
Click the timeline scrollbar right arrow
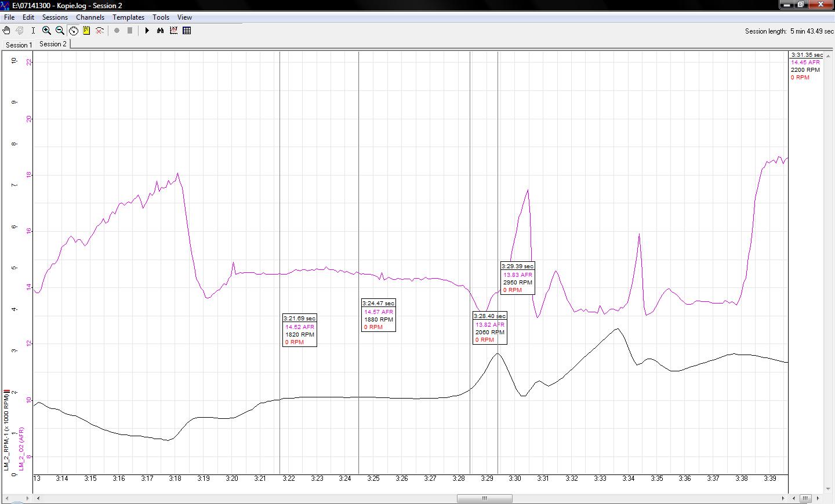tap(783, 498)
